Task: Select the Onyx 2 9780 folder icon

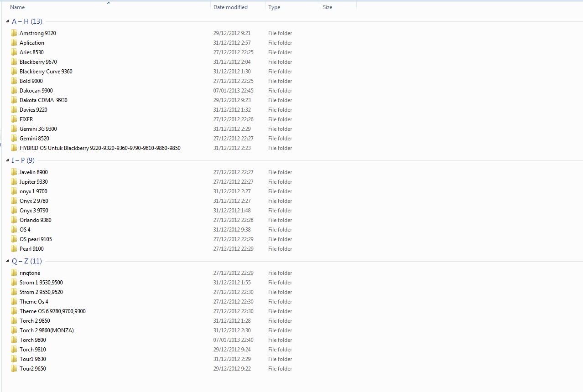Action: point(14,201)
